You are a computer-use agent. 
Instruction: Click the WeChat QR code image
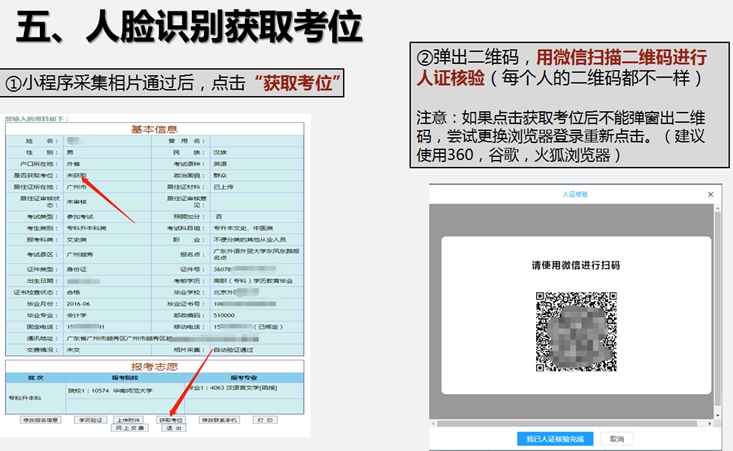pos(576,331)
